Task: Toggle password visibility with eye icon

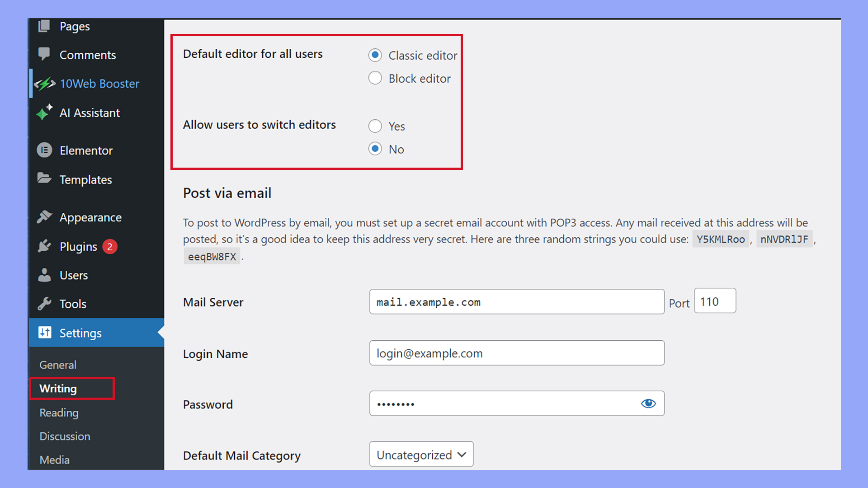Action: point(648,404)
